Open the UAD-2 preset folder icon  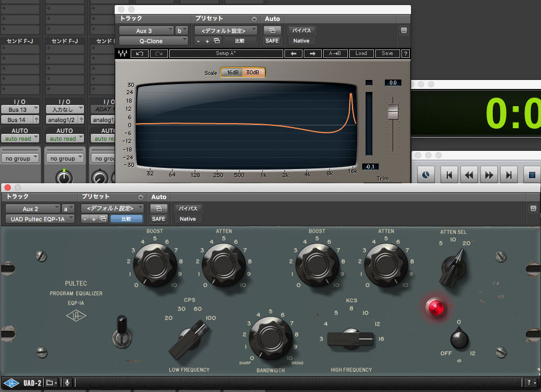coord(52,383)
